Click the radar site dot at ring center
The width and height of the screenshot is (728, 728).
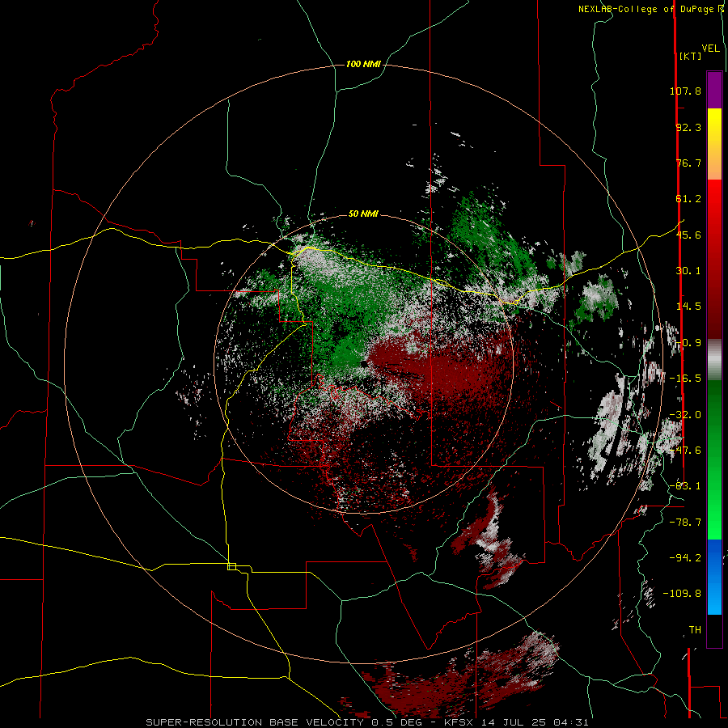click(363, 364)
